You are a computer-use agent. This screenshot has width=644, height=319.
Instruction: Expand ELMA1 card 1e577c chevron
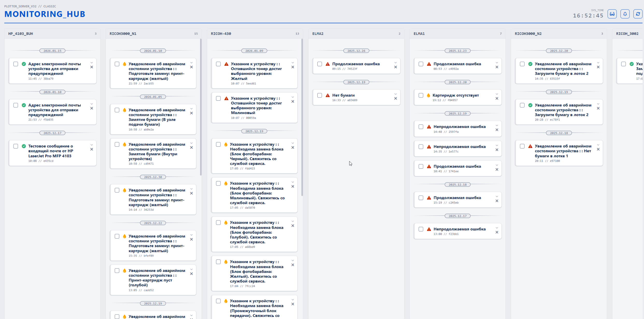497,145
